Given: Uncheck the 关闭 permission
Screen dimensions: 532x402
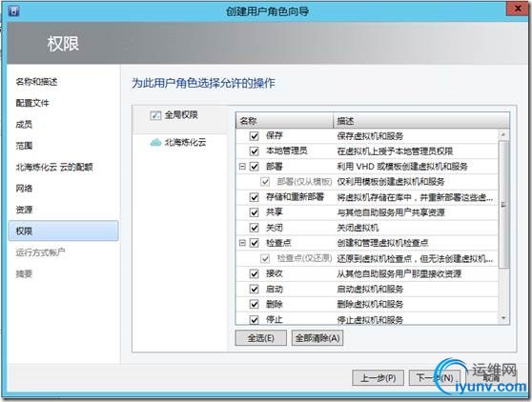Looking at the screenshot, I should (x=255, y=228).
